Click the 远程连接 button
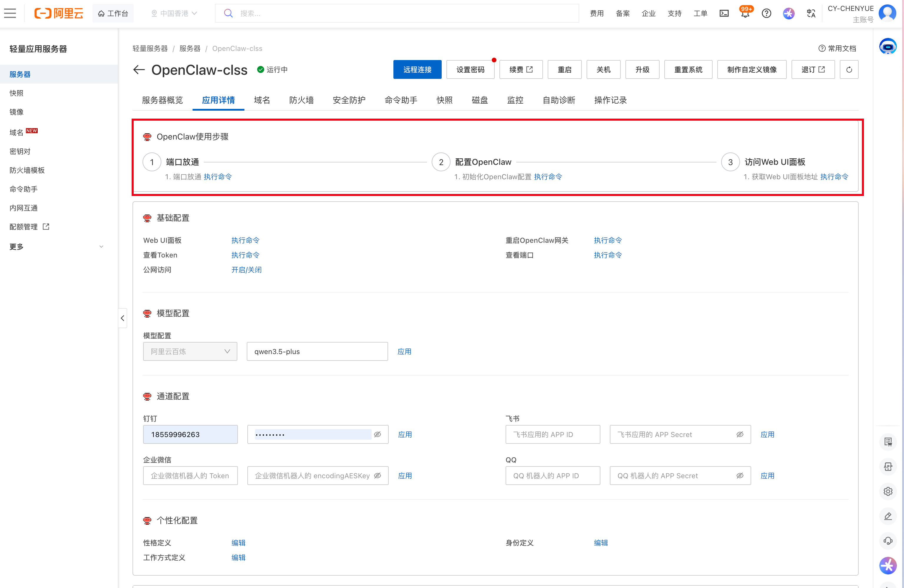The image size is (904, 588). [417, 69]
